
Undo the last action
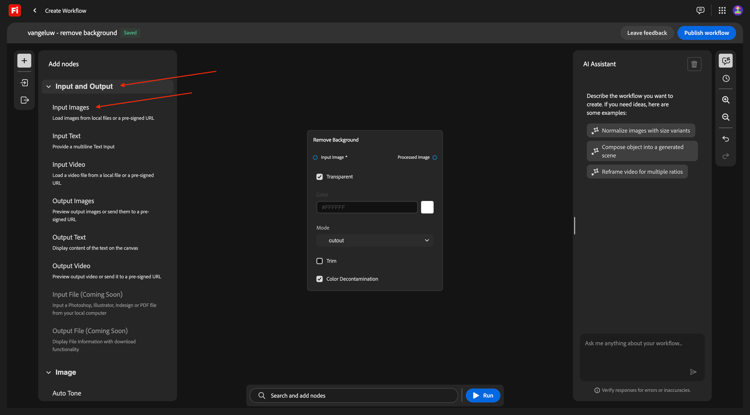coord(726,139)
